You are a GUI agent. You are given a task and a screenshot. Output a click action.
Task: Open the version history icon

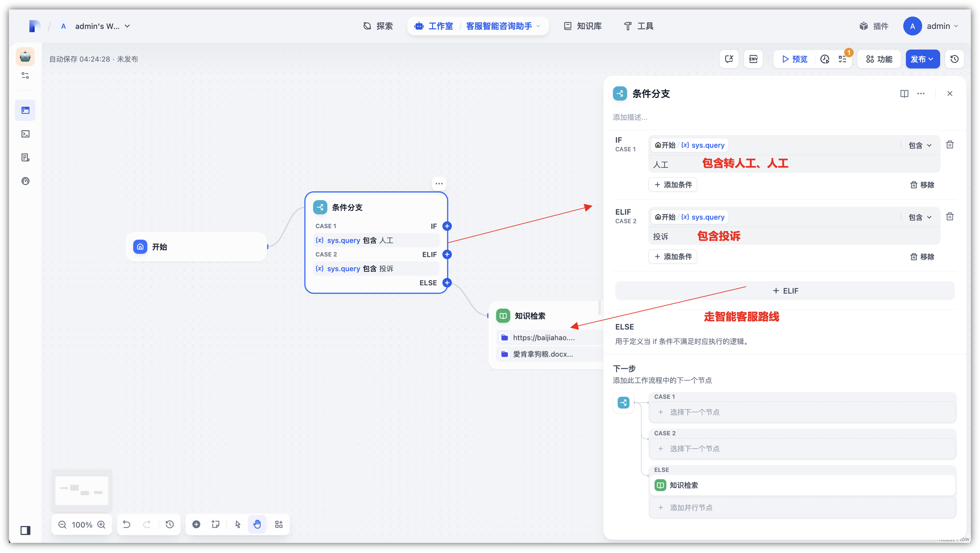(954, 59)
